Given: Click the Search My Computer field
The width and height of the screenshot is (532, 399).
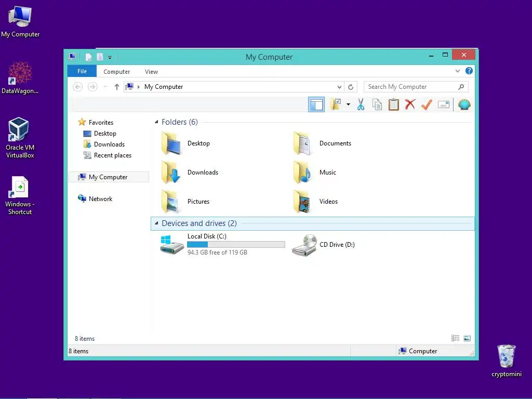Looking at the screenshot, I should 416,87.
